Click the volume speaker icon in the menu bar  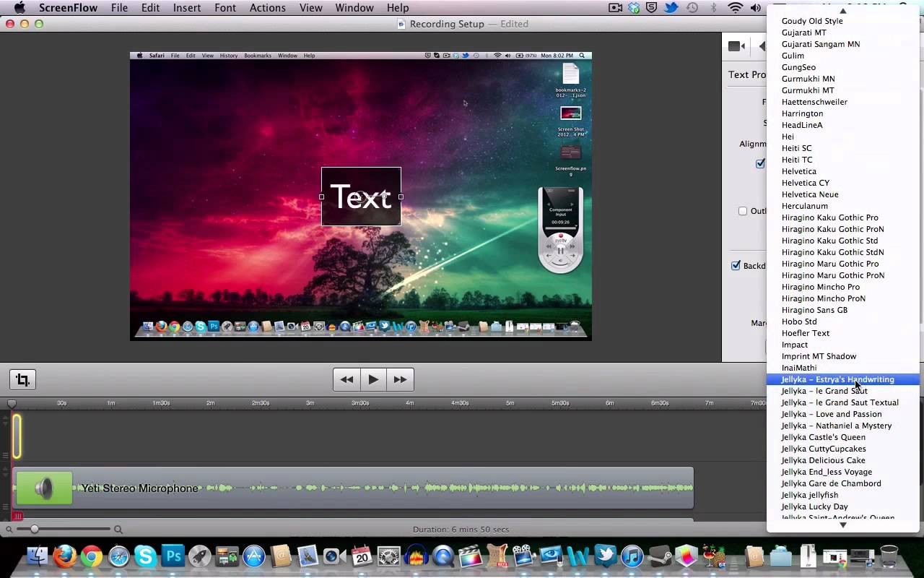tap(756, 8)
